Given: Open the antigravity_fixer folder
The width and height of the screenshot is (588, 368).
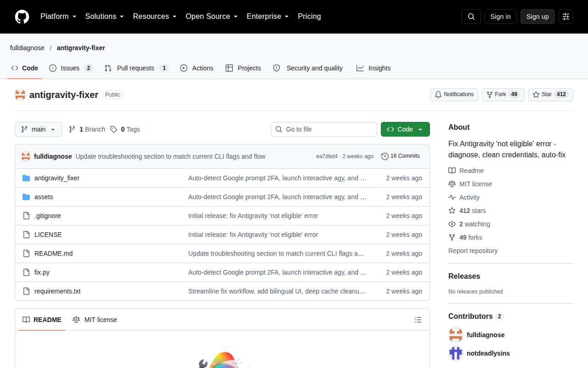Looking at the screenshot, I should [57, 178].
